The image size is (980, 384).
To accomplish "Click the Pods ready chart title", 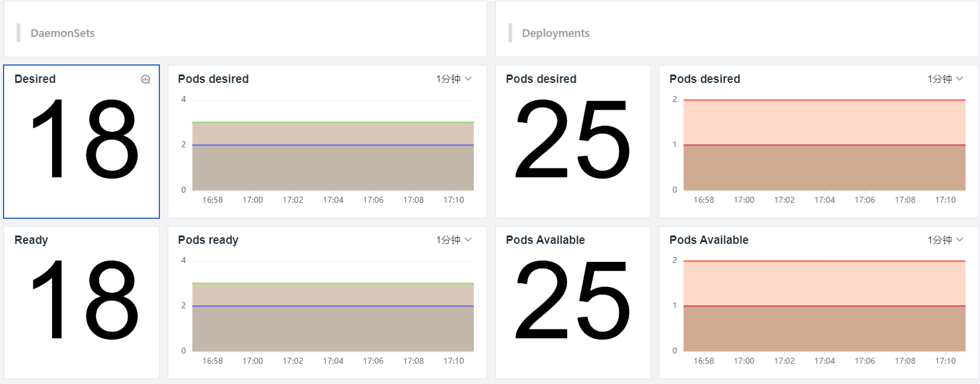I will click(208, 240).
